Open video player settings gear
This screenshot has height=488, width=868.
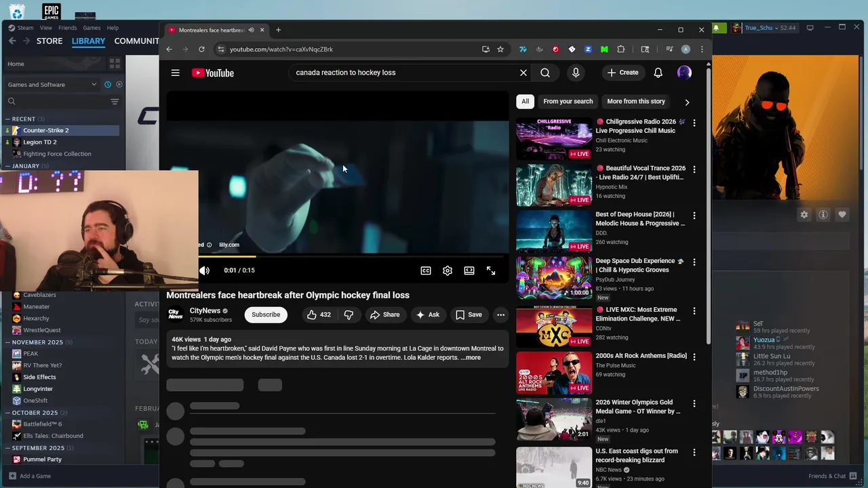[448, 270]
